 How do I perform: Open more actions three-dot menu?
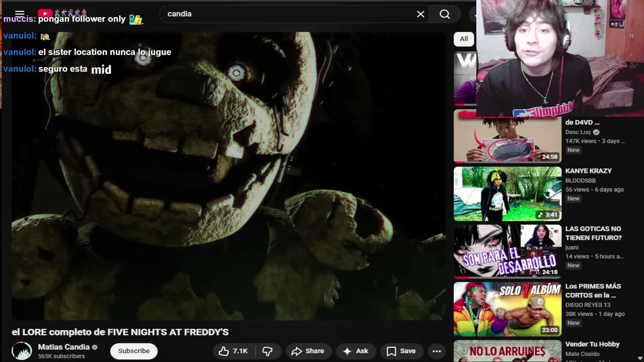[437, 351]
